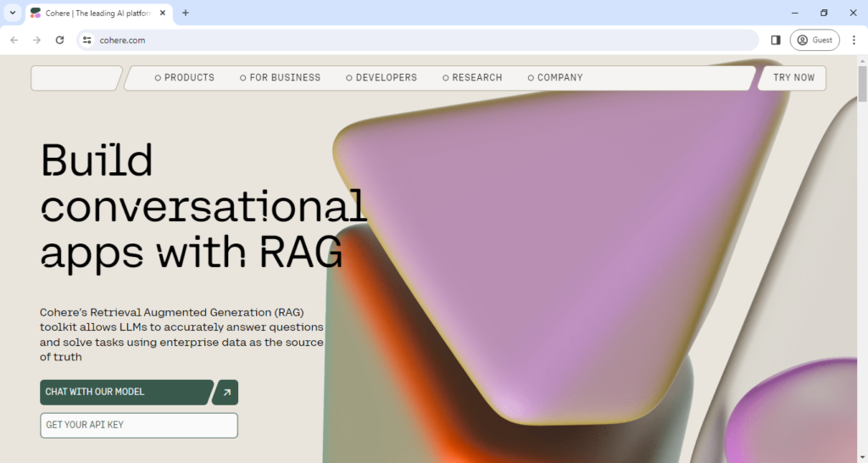
Task: Open a new tab with plus icon
Action: coord(186,13)
